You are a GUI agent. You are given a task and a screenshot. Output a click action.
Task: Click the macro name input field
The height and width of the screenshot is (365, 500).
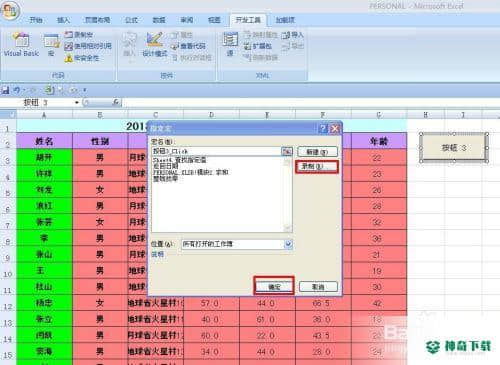click(x=217, y=152)
